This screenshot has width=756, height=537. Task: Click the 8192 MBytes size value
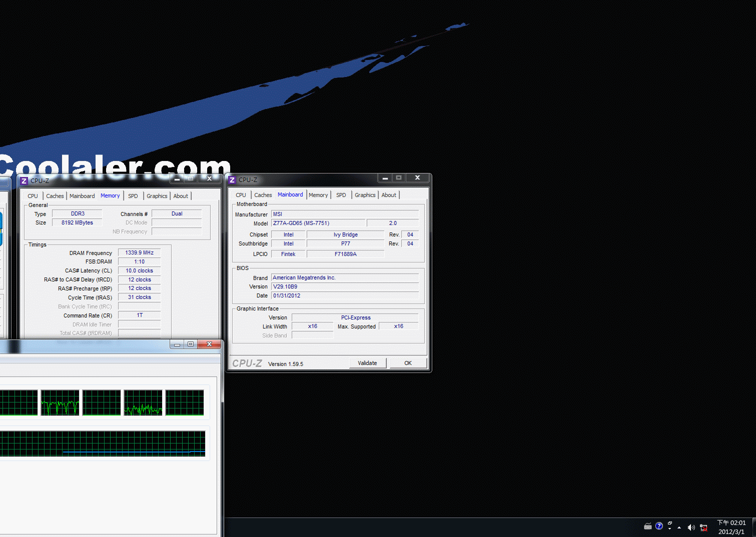(77, 222)
